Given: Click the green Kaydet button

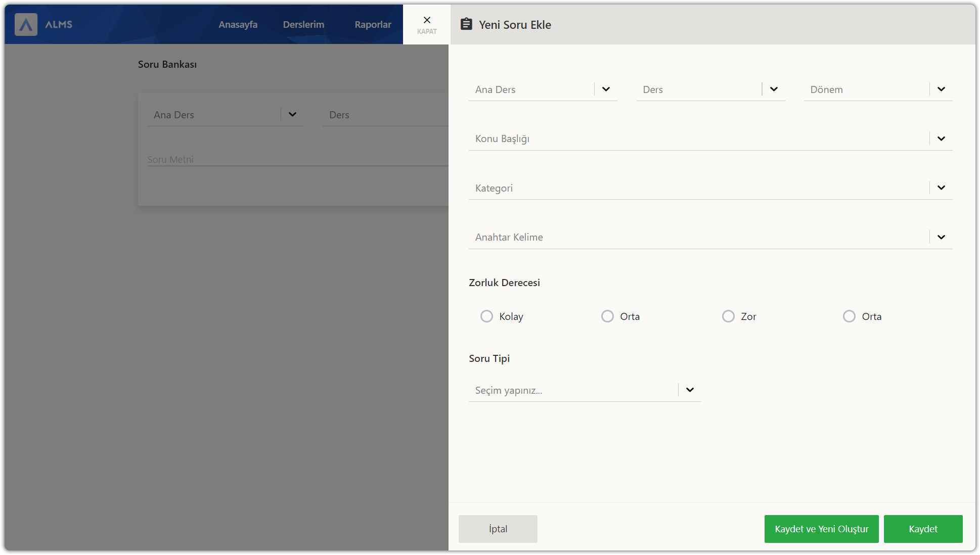Looking at the screenshot, I should point(923,529).
